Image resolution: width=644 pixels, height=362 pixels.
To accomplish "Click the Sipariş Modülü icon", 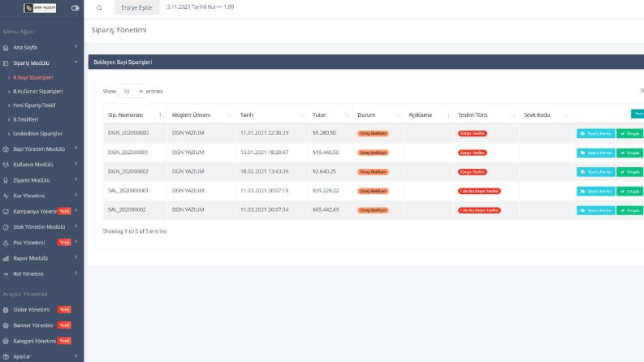I will tap(6, 63).
